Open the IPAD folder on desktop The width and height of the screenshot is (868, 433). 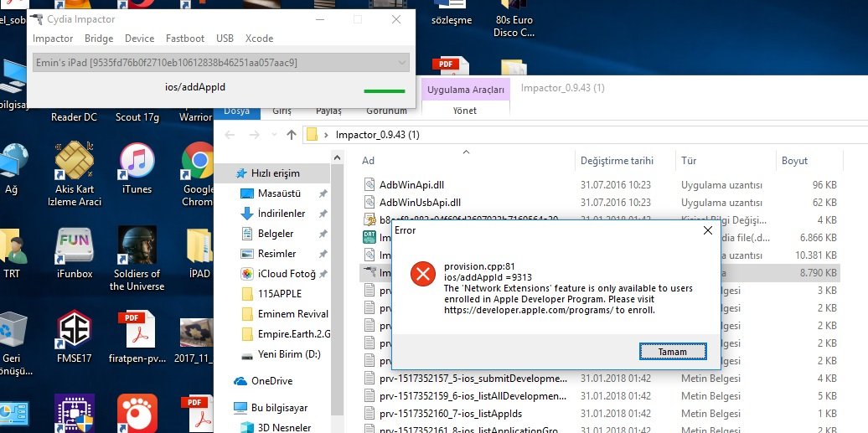[x=199, y=248]
